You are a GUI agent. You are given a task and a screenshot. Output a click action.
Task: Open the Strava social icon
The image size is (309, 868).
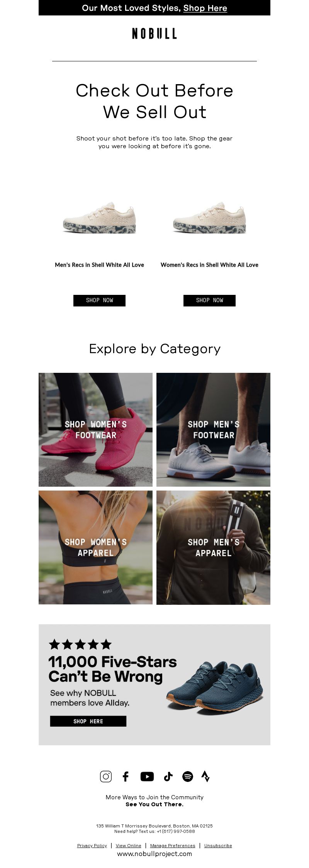point(206,776)
